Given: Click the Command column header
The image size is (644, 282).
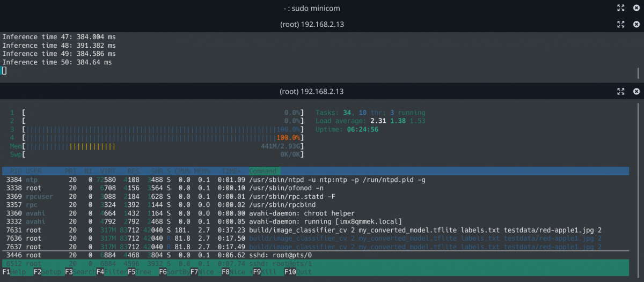Looking at the screenshot, I should 262,171.
